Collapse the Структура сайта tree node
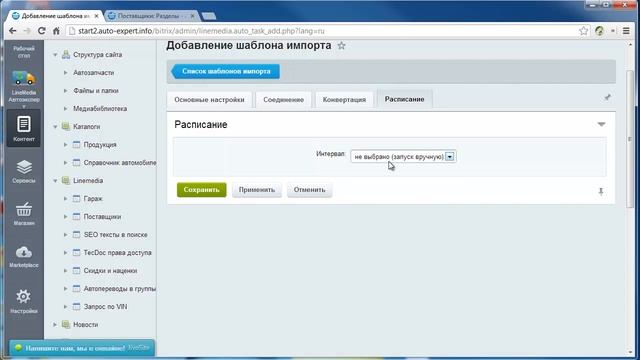 [55, 55]
